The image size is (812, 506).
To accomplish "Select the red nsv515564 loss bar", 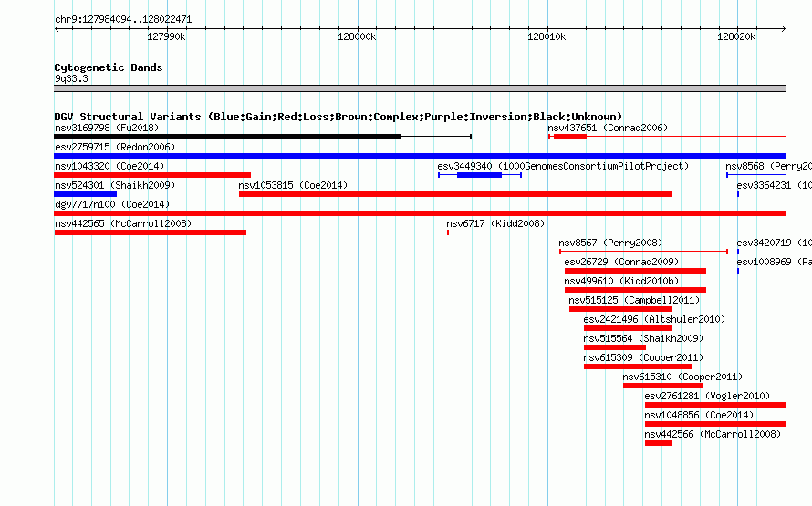I will (615, 347).
